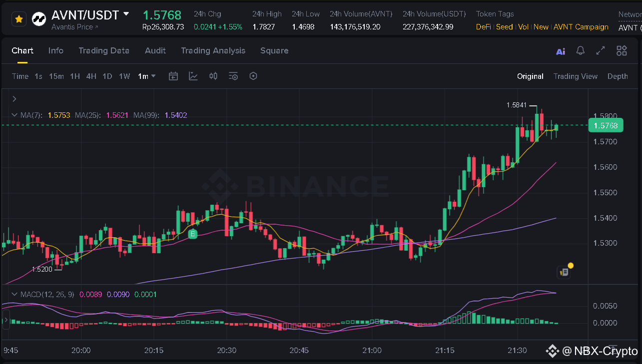
Task: Open the AVNT/USDT pair dropdown arrow
Action: coord(126,14)
